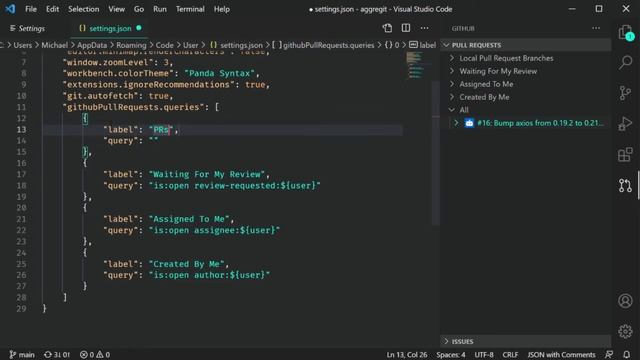Screen dimensions: 640x360
Task: Select the GitHub Pull Requests activity icon
Action: [625, 185]
